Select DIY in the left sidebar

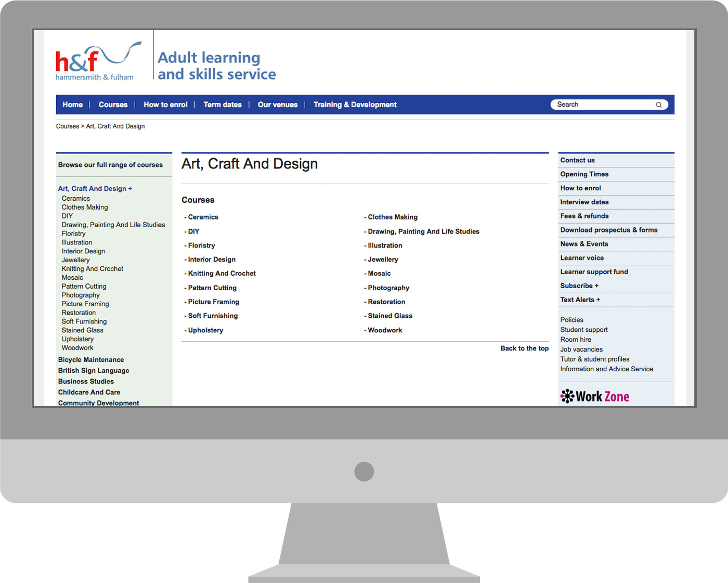point(68,216)
